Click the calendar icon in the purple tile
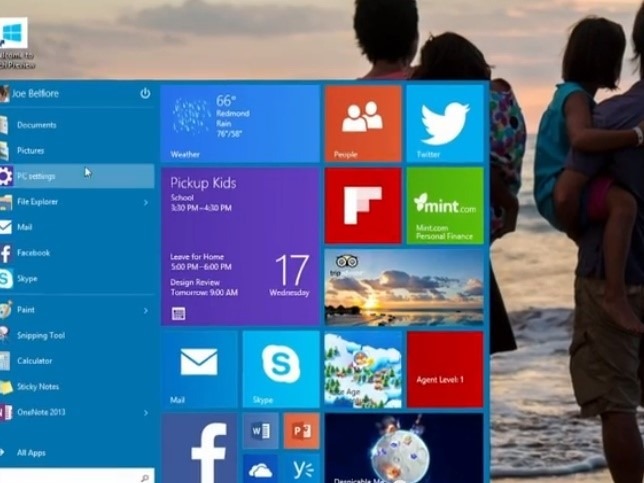The width and height of the screenshot is (644, 483). click(178, 314)
